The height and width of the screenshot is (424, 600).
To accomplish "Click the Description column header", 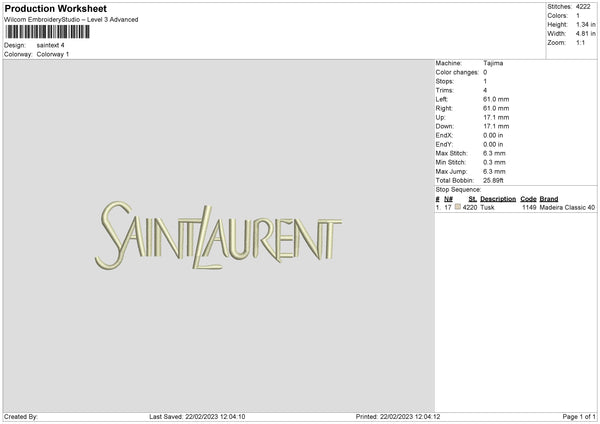I will pos(498,198).
